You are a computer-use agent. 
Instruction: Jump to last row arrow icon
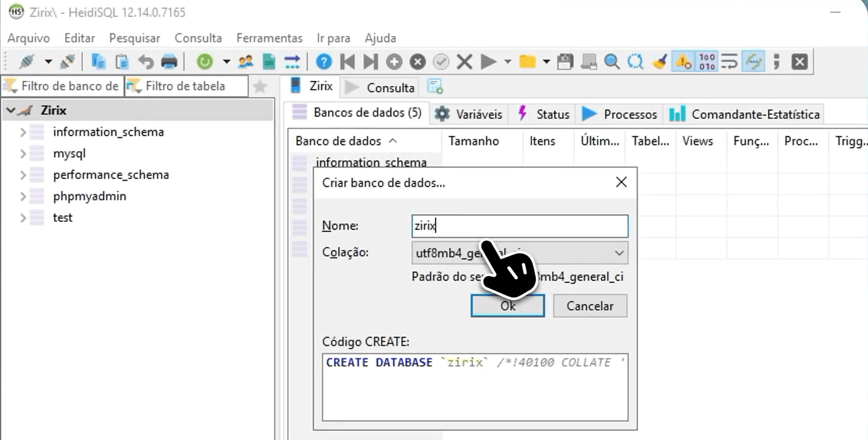pos(371,61)
